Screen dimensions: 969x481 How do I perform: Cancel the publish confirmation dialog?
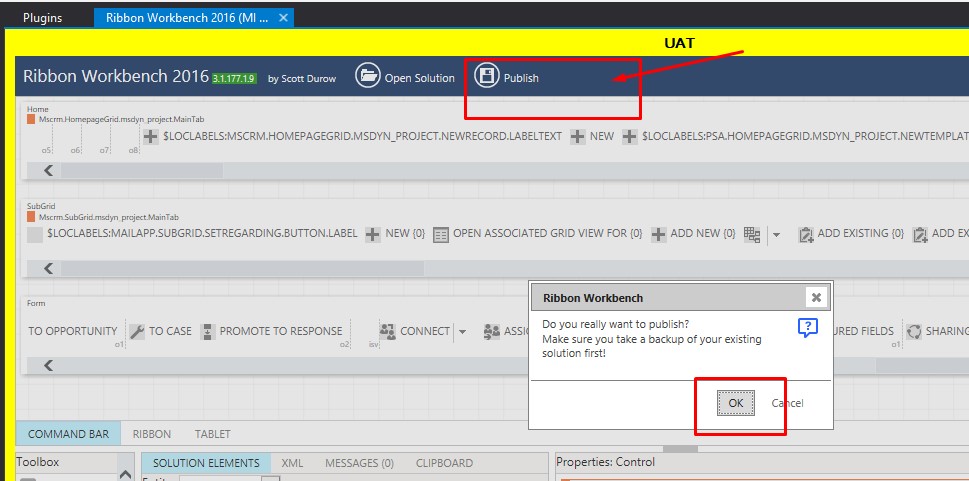(x=787, y=403)
